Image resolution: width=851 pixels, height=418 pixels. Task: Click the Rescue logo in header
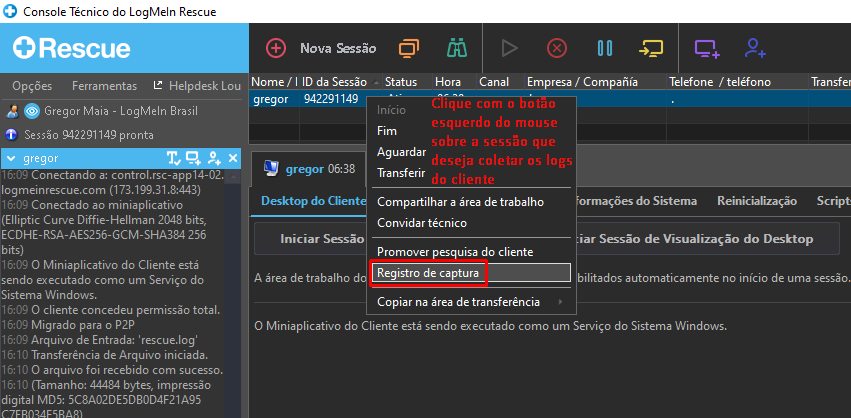72,48
